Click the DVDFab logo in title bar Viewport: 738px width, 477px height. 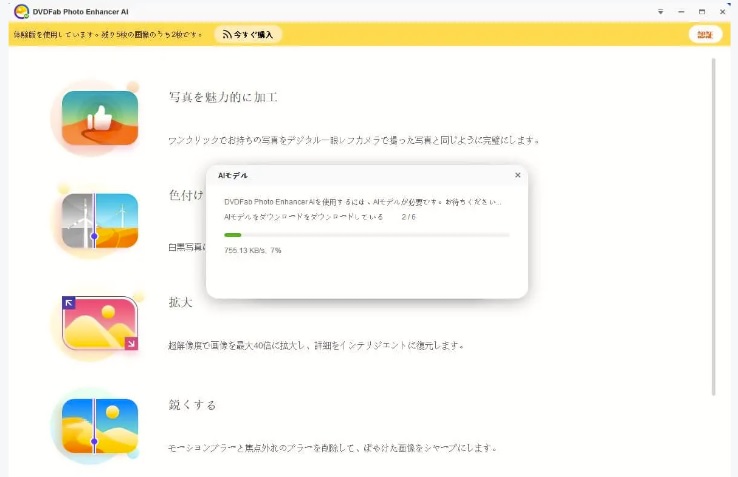21,11
